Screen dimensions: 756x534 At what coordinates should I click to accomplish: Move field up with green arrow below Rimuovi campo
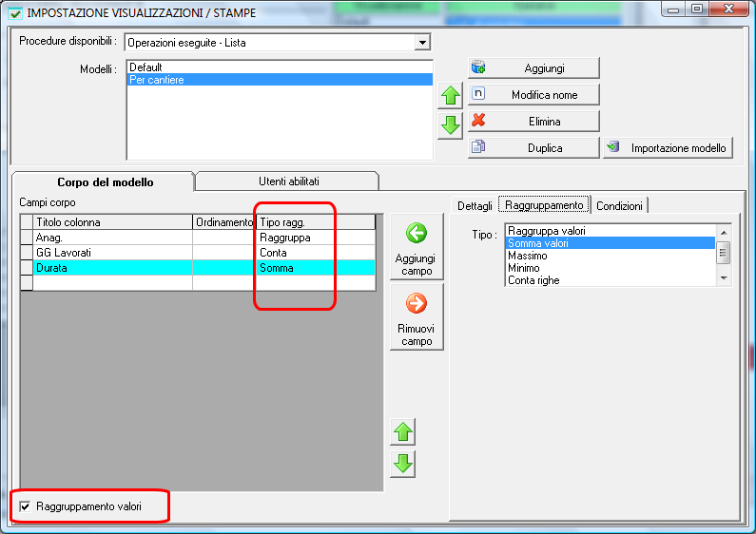point(403,431)
